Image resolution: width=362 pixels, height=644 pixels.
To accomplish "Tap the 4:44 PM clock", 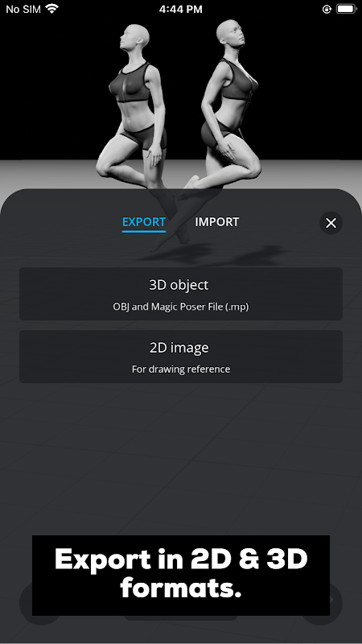I will tap(180, 9).
